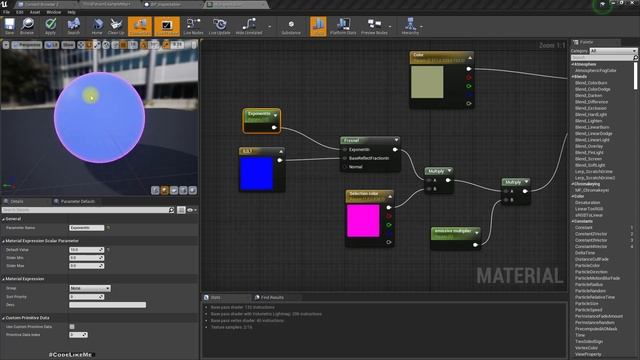Click the Slider Max value field
This screenshot has width=640, height=360.
click(87, 266)
